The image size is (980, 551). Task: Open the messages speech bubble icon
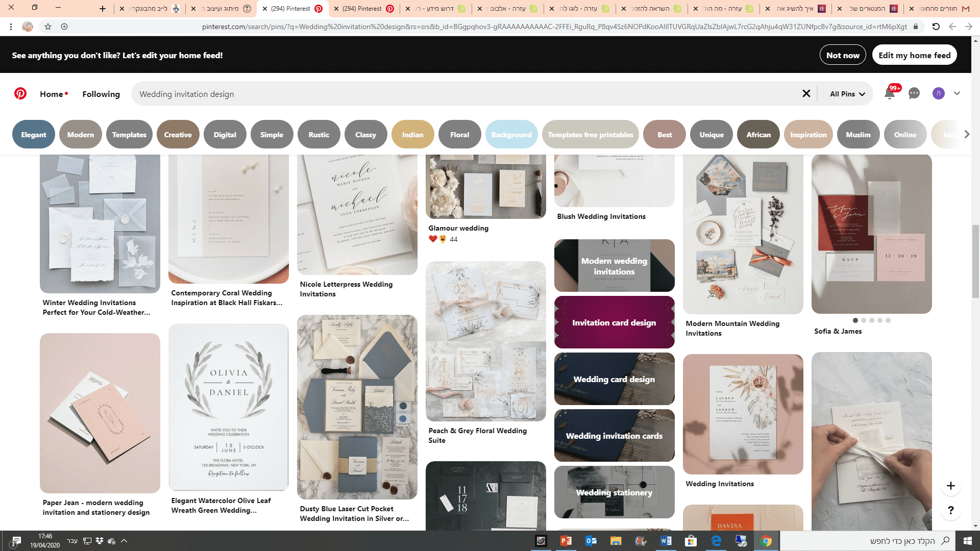click(914, 93)
